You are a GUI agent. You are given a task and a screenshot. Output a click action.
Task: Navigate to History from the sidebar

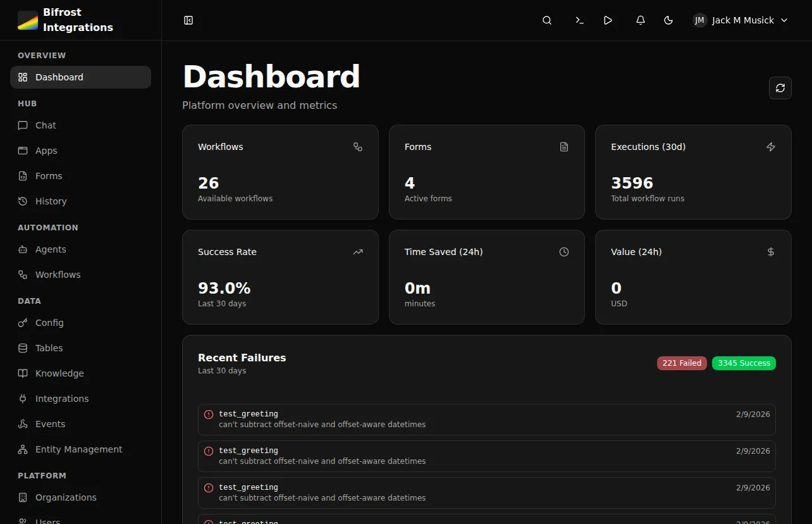(x=51, y=201)
